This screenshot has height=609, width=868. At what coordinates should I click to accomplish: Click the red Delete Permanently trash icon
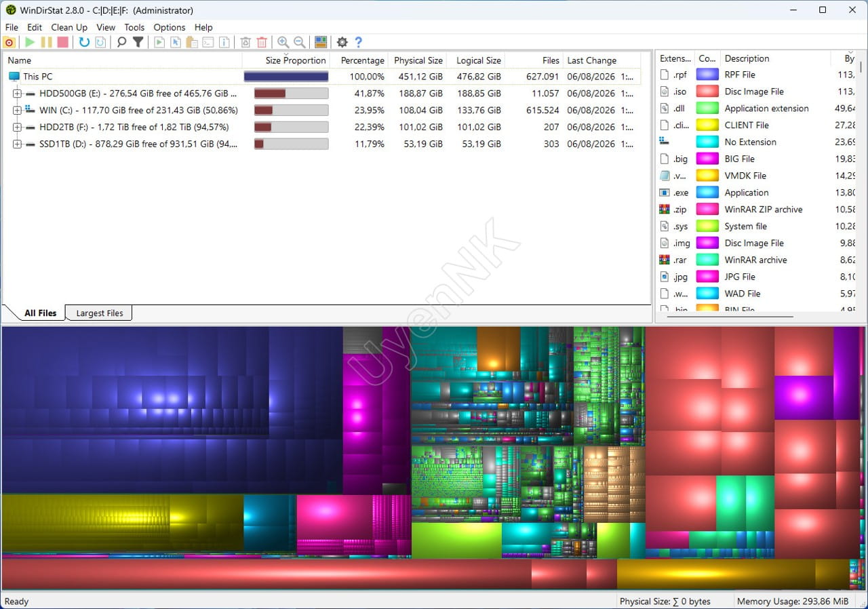(x=262, y=42)
